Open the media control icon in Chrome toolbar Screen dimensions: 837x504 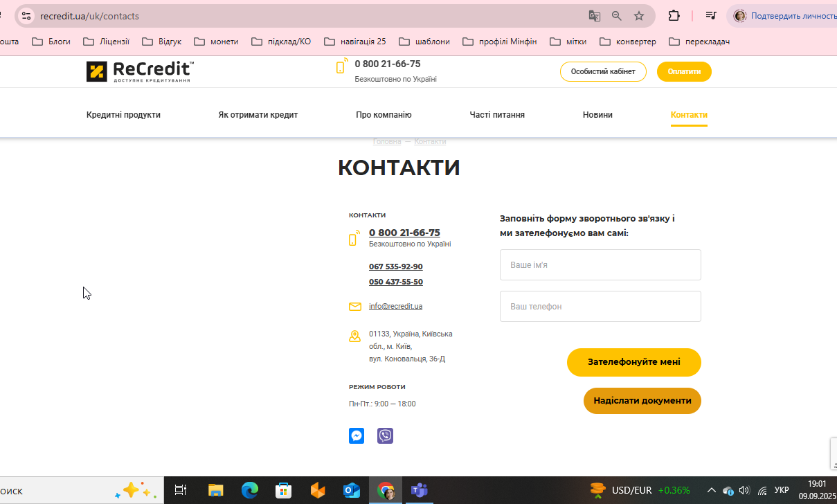click(710, 16)
